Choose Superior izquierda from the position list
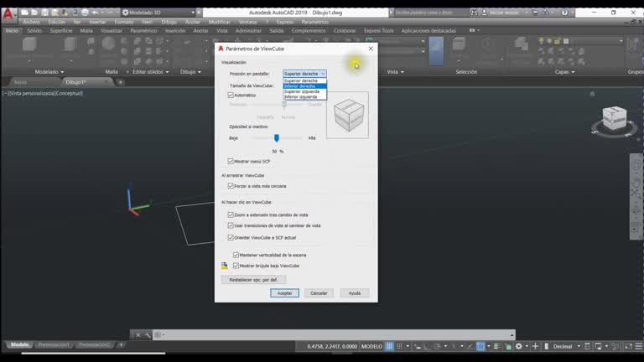644x362 pixels. (x=304, y=91)
